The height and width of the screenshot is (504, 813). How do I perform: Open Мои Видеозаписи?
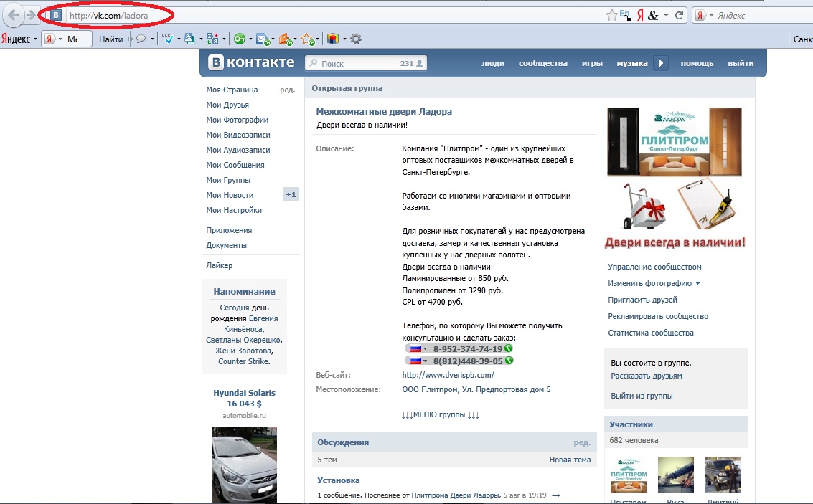(x=238, y=135)
